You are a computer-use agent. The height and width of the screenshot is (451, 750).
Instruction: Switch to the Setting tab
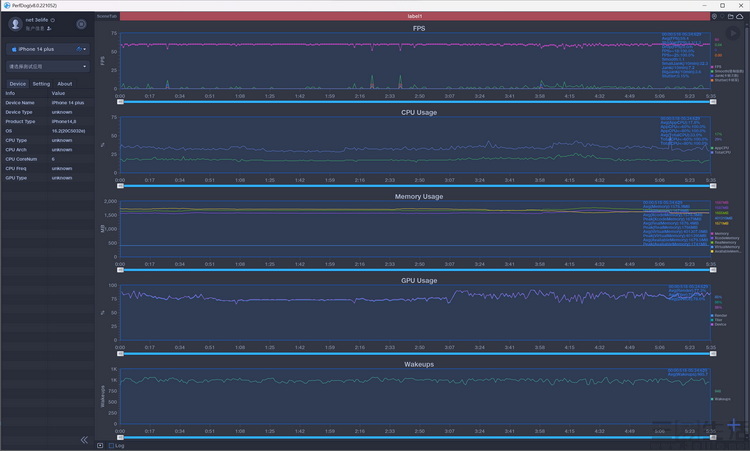click(x=41, y=84)
